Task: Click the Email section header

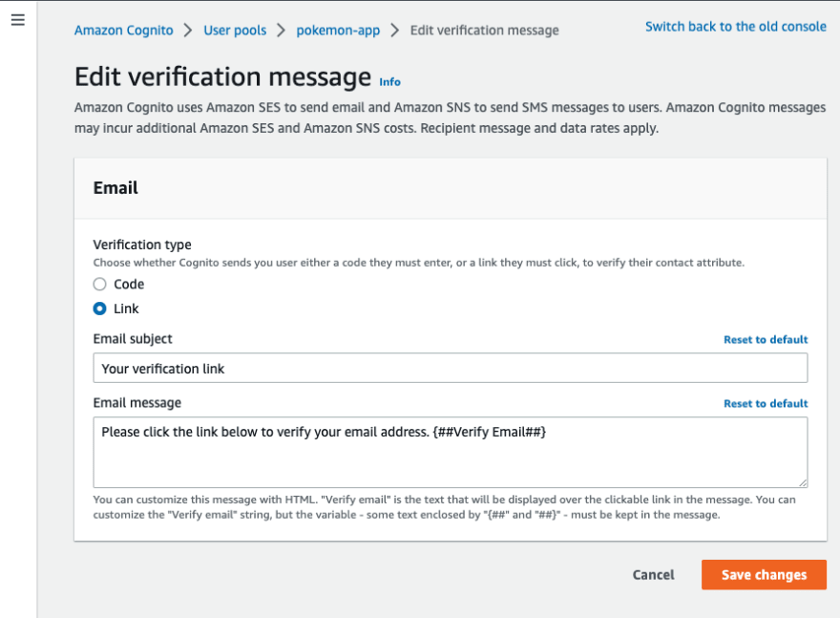Action: tap(115, 188)
